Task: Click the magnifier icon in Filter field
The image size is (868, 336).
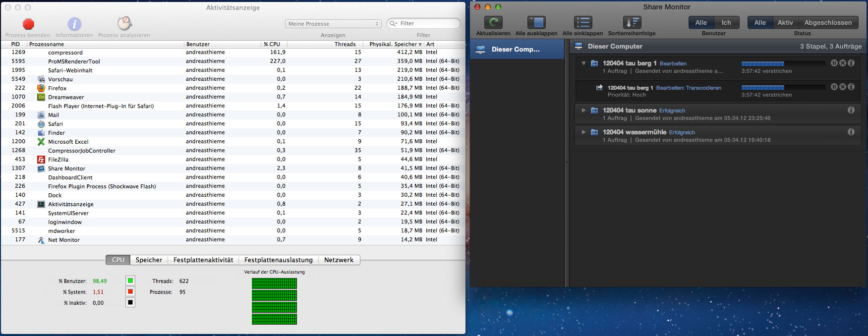Action: pyautogui.click(x=394, y=23)
